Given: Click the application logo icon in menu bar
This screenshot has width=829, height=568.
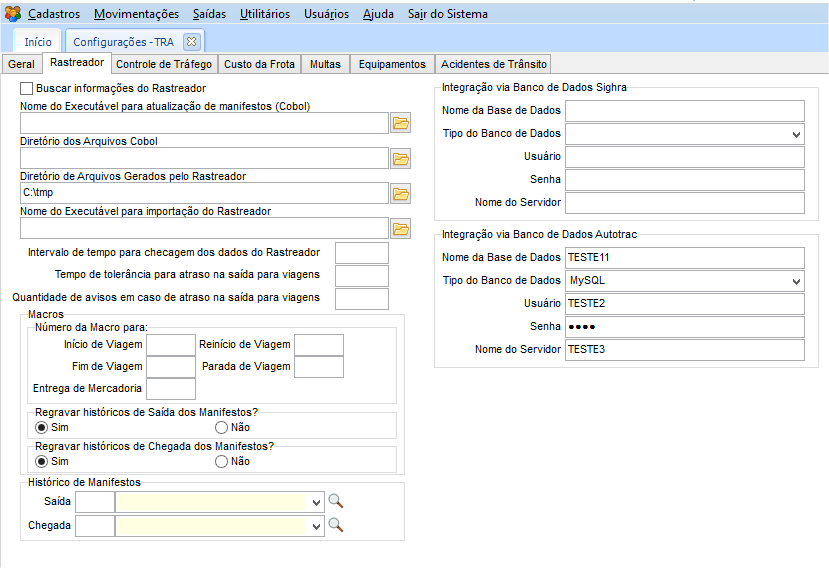Looking at the screenshot, I should [12, 14].
